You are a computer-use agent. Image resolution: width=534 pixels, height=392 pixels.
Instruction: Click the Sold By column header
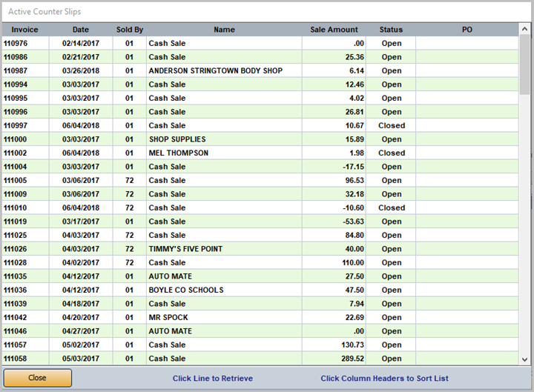pos(130,30)
